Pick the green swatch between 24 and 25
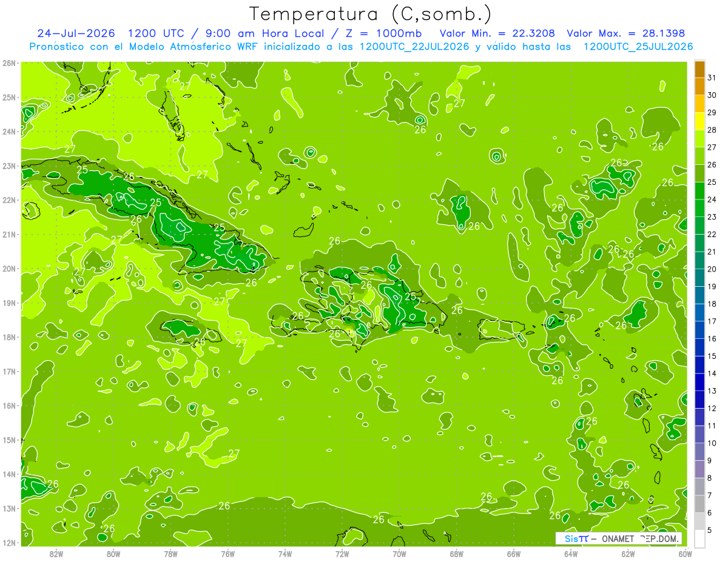 point(699,191)
